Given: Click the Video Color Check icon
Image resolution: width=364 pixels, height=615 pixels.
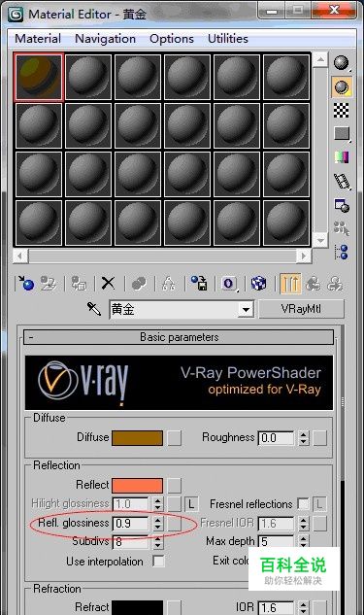Looking at the screenshot, I should click(342, 157).
